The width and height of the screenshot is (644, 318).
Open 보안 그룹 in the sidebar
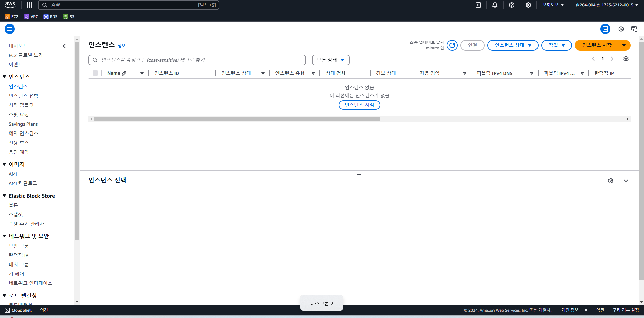tap(19, 246)
